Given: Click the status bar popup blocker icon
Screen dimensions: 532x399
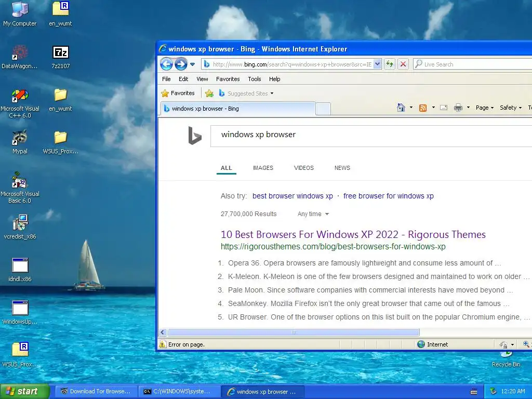Looking at the screenshot, I should click(x=504, y=344).
